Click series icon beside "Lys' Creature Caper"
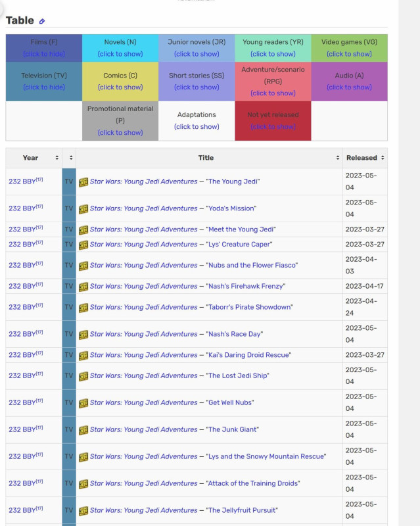This screenshot has height=526, width=420. [83, 245]
